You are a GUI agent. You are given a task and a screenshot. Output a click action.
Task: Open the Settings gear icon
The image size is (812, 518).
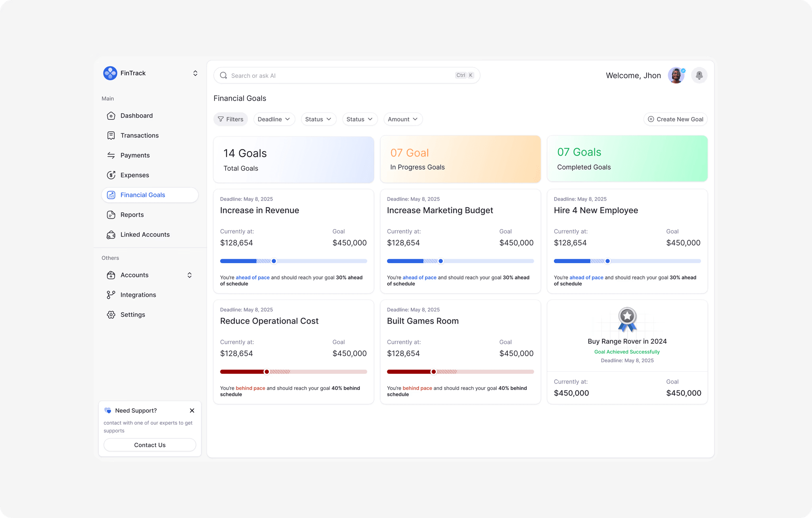[111, 314]
